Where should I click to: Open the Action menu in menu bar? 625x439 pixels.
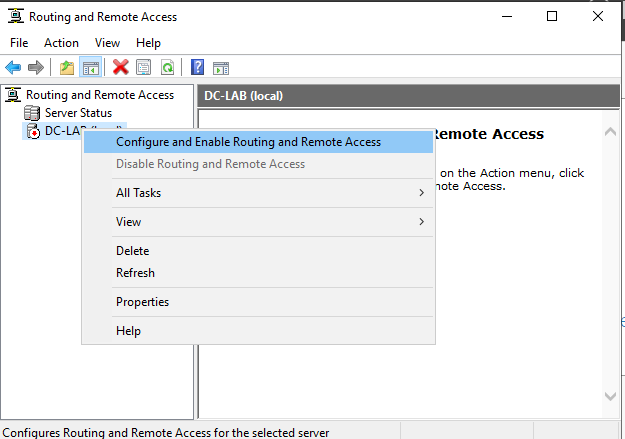pyautogui.click(x=61, y=43)
